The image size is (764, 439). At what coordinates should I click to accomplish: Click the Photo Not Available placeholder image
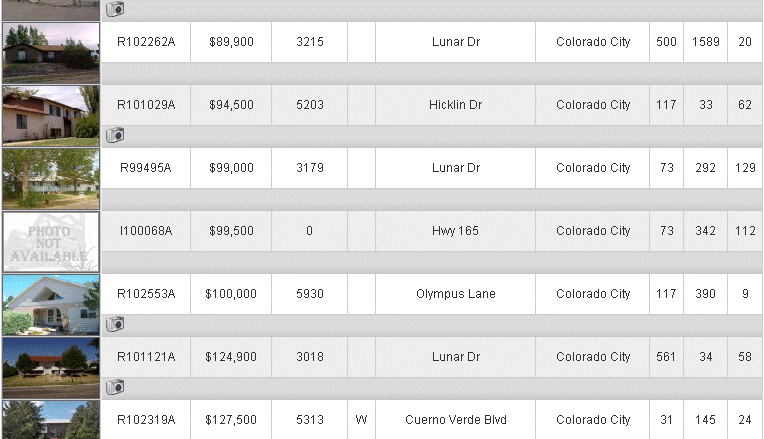click(x=51, y=242)
